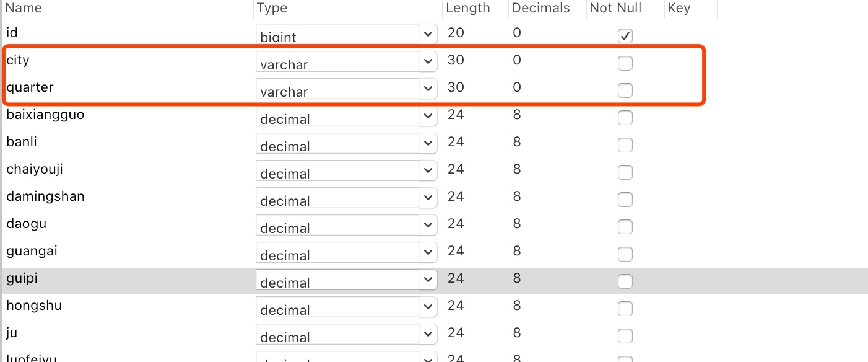Viewport: 868px width, 362px height.
Task: Open the type dropdown for the id field
Action: pos(428,34)
